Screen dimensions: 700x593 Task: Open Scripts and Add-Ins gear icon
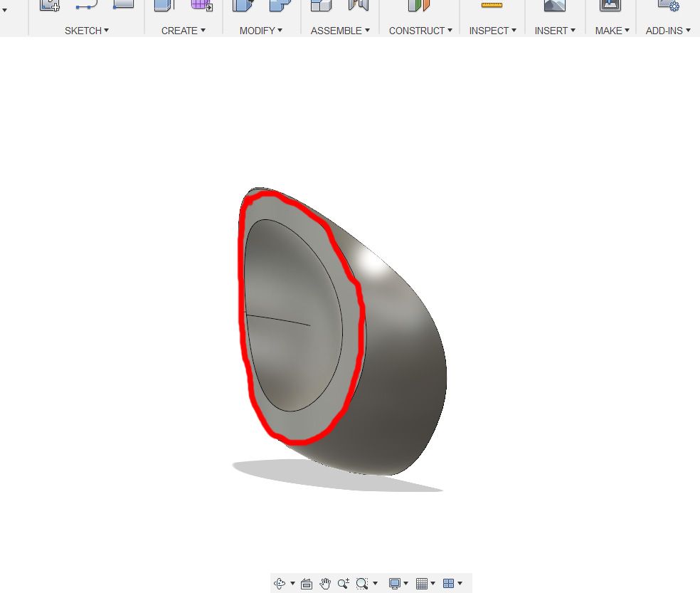pos(669,5)
